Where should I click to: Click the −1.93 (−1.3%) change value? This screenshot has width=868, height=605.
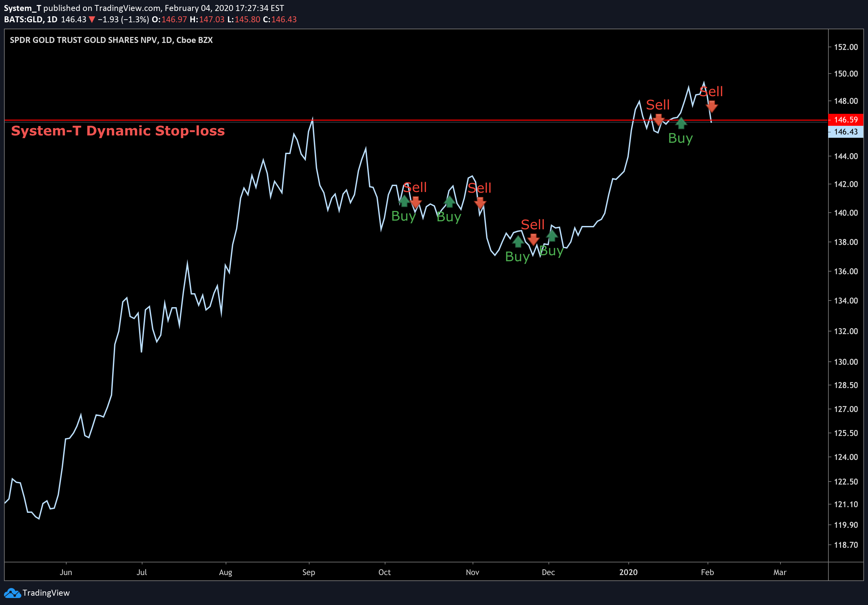coord(123,20)
